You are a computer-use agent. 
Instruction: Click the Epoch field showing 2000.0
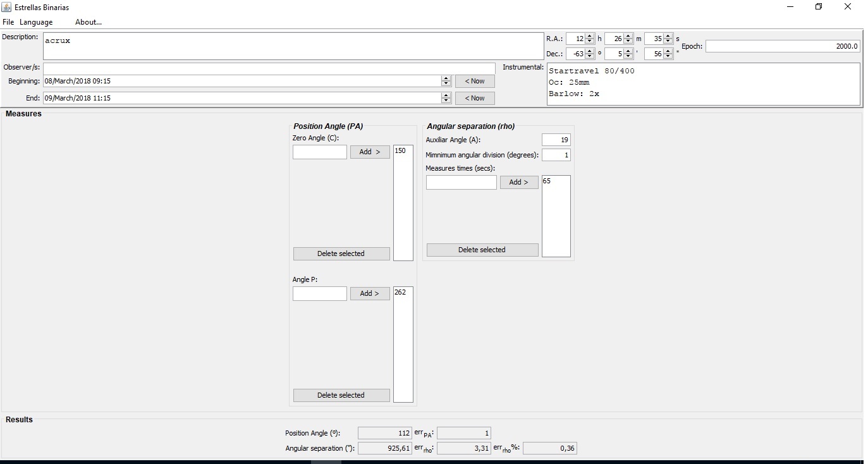tap(783, 46)
